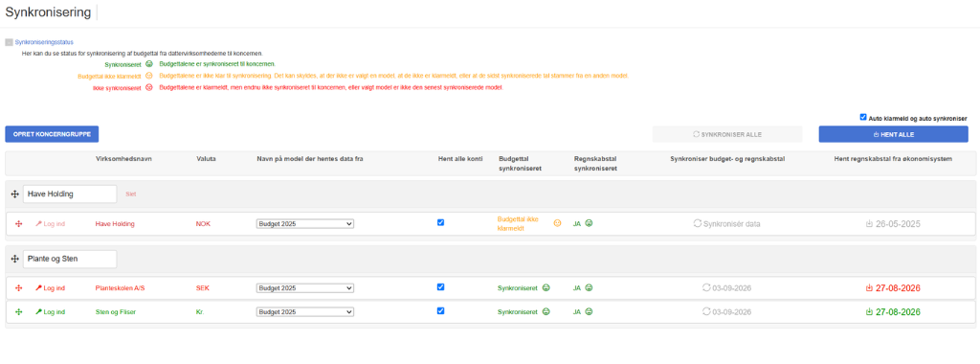980x364 pixels.
Task: Grab the move handle of Have Holding group
Action: (14, 194)
